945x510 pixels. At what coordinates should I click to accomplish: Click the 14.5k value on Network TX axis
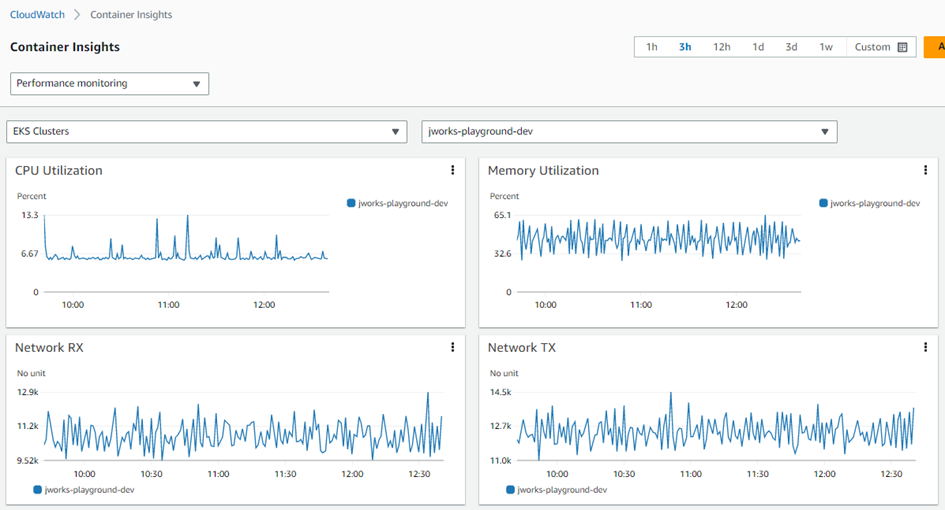pos(501,392)
